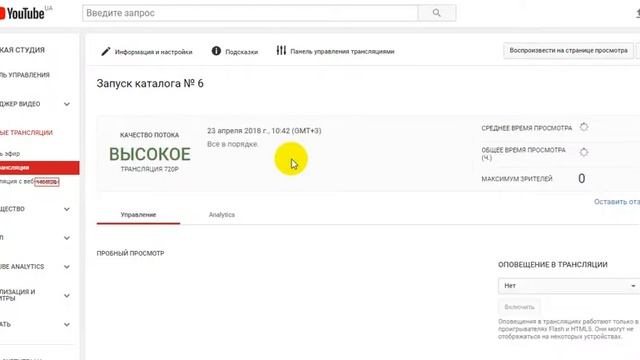Click the spinner next to Общее время просмотра
Image resolution: width=640 pixels, height=360 pixels.
584,152
